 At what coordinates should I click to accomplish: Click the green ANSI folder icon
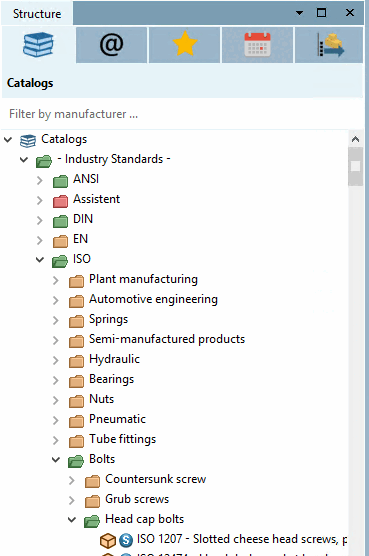coord(60,181)
